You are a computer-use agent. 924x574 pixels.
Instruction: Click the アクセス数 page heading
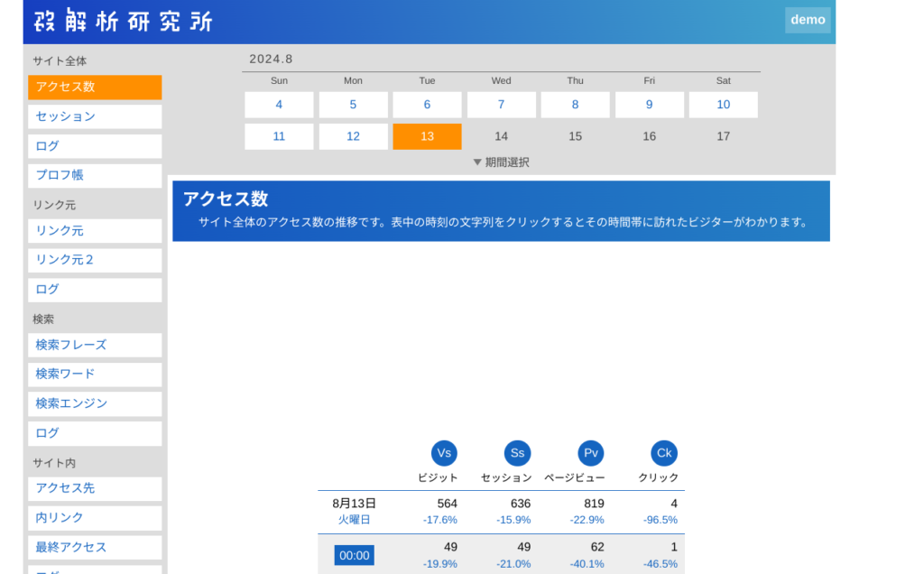[226, 199]
